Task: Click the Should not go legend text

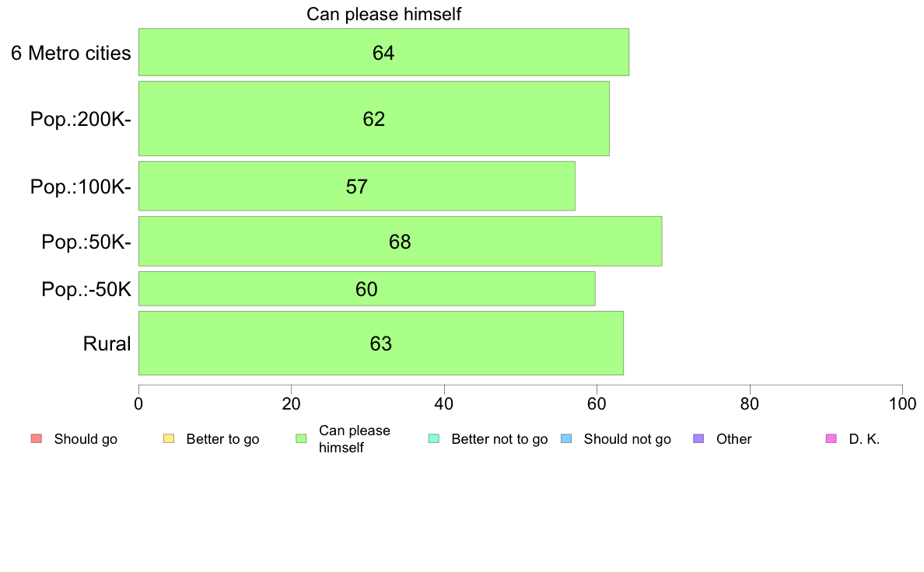Action: [x=627, y=439]
